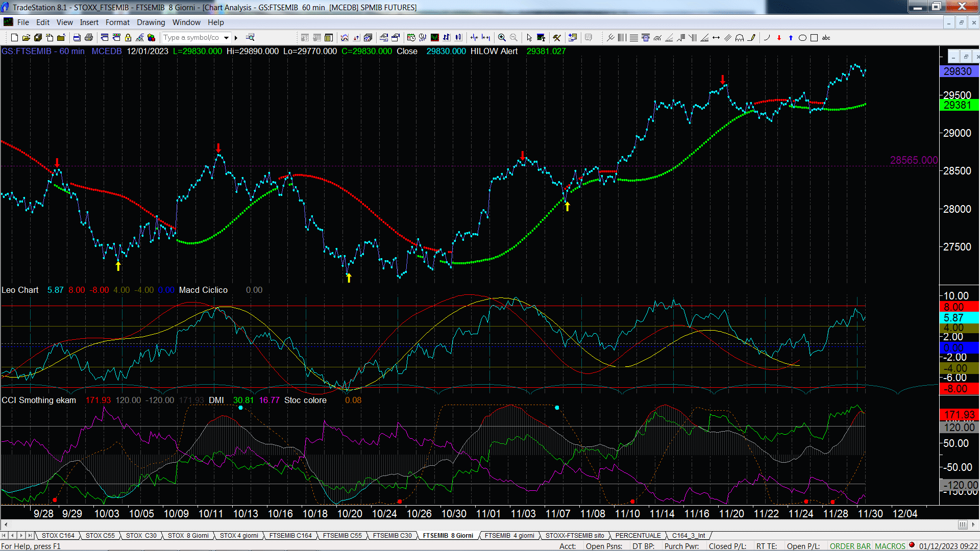Select the red Down Arrow drawing tool

pyautogui.click(x=779, y=38)
